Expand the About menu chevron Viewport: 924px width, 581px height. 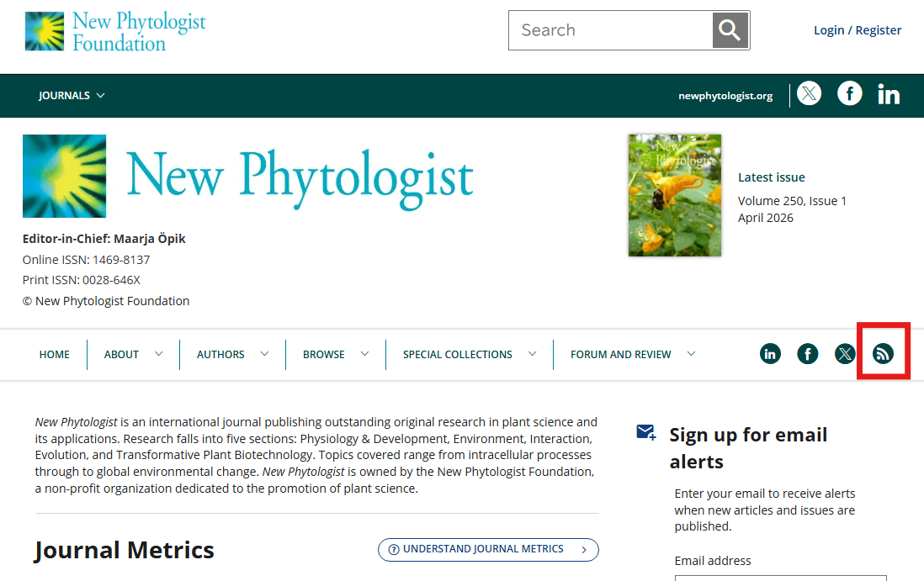point(158,354)
